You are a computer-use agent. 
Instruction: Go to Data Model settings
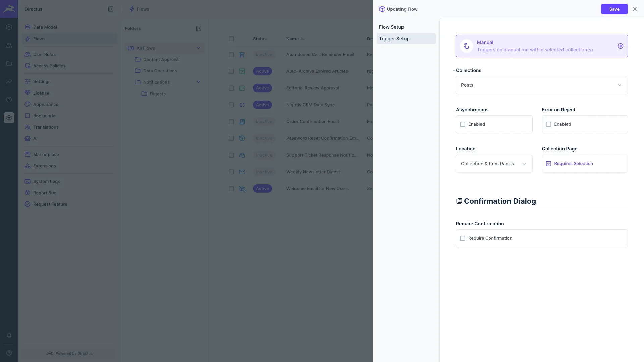pyautogui.click(x=70, y=27)
